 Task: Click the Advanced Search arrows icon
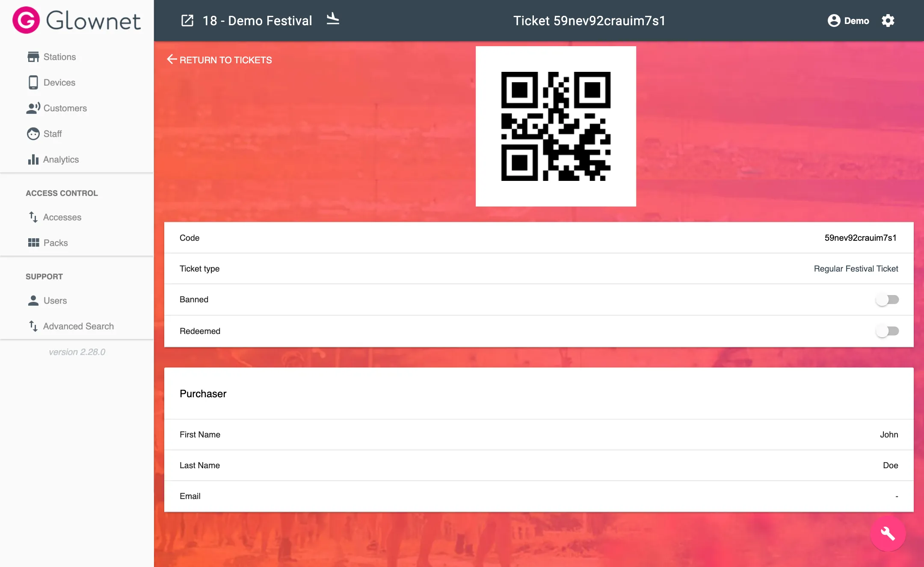click(33, 326)
